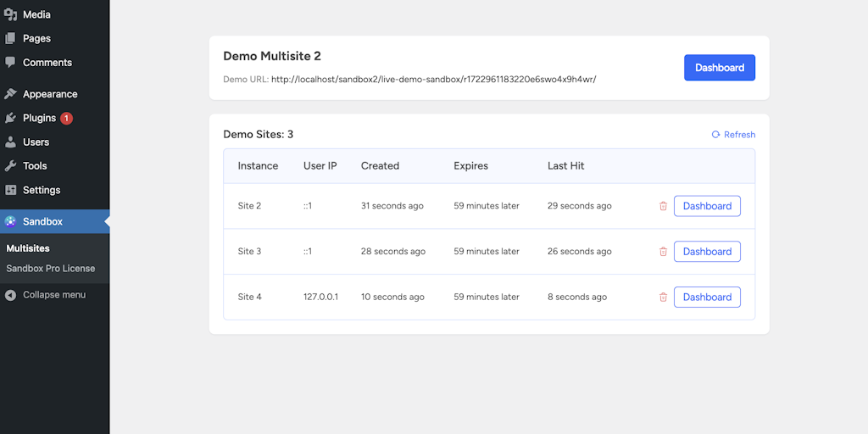Collapse the admin sidebar menu

point(53,295)
